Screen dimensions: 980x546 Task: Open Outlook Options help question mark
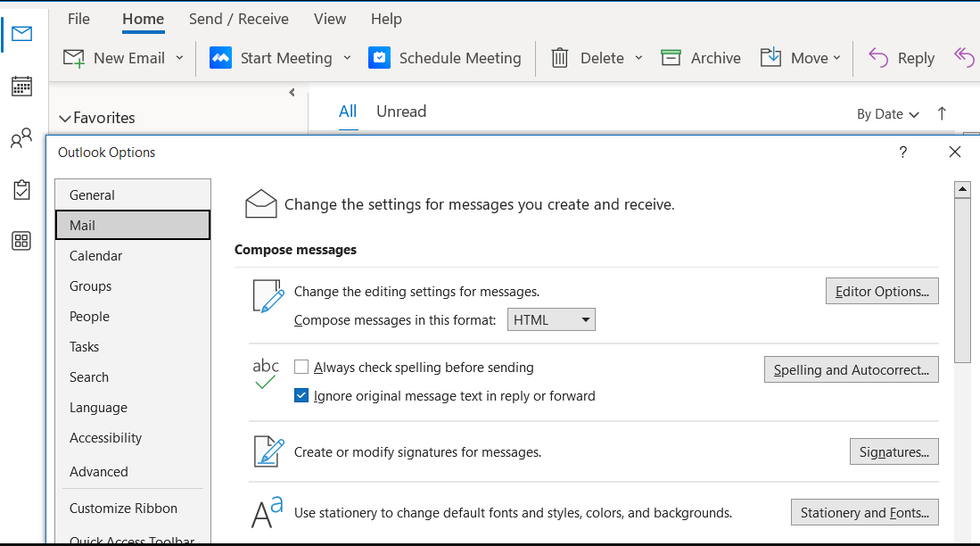(903, 152)
